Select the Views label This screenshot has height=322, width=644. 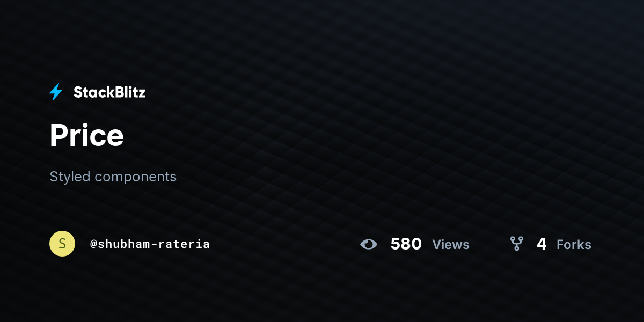[x=451, y=245]
